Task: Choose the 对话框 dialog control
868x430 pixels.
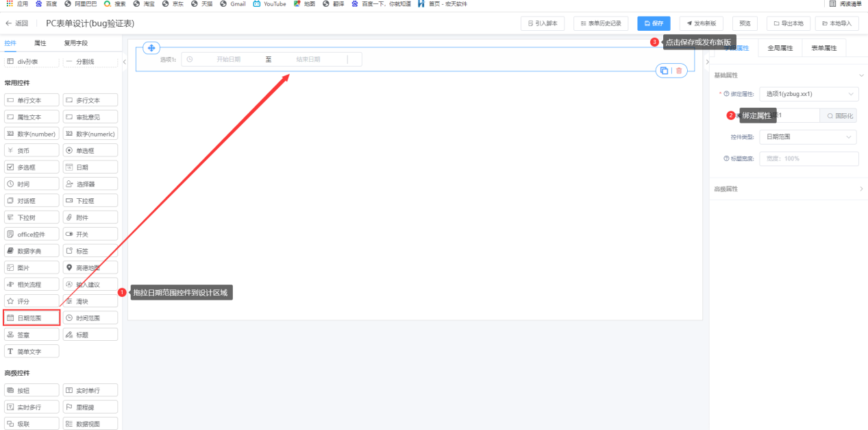Action: (x=32, y=201)
